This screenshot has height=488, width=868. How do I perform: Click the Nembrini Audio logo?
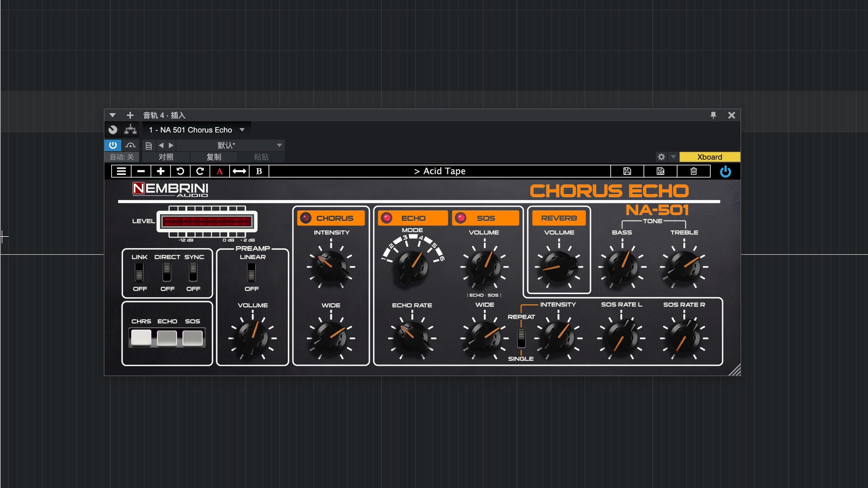tap(170, 189)
